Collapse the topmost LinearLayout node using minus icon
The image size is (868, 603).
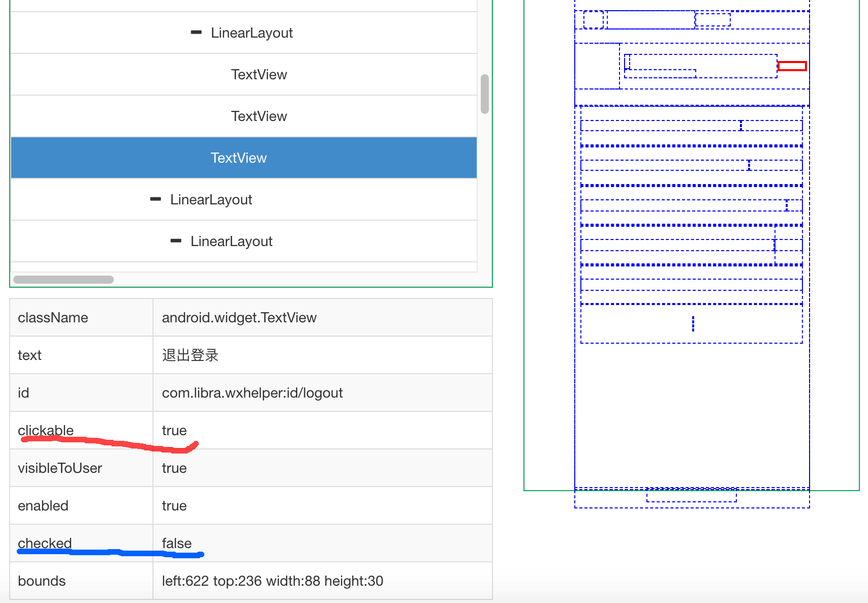pos(196,33)
